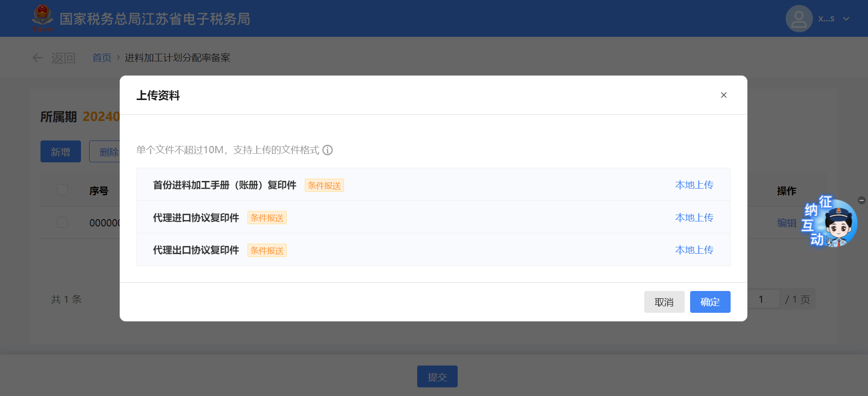Close the 上传资料 dialog with X icon
The width and height of the screenshot is (868, 396).
pyautogui.click(x=723, y=95)
